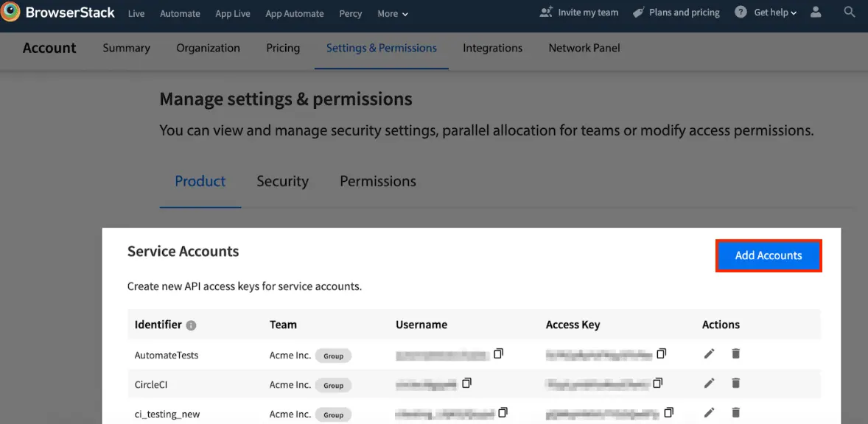Expand the More dropdown menu
Image resolution: width=868 pixels, height=424 pixels.
(x=393, y=13)
